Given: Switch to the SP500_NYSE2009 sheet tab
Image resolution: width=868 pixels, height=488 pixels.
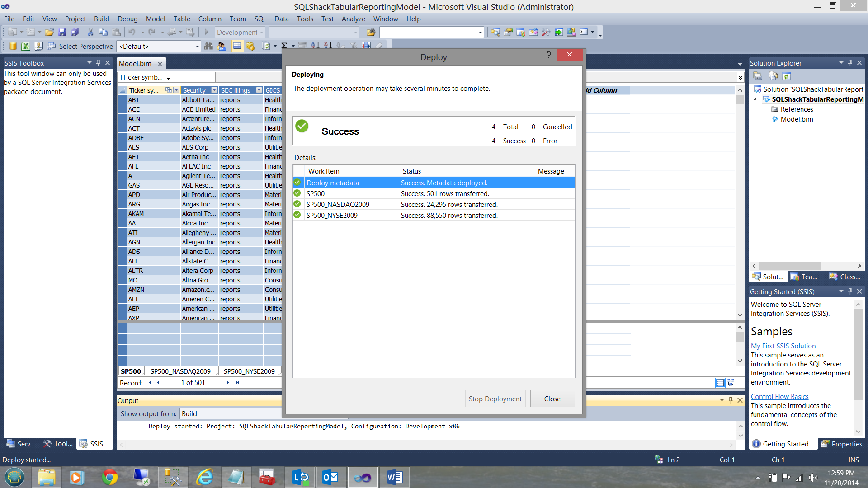Looking at the screenshot, I should pos(249,371).
